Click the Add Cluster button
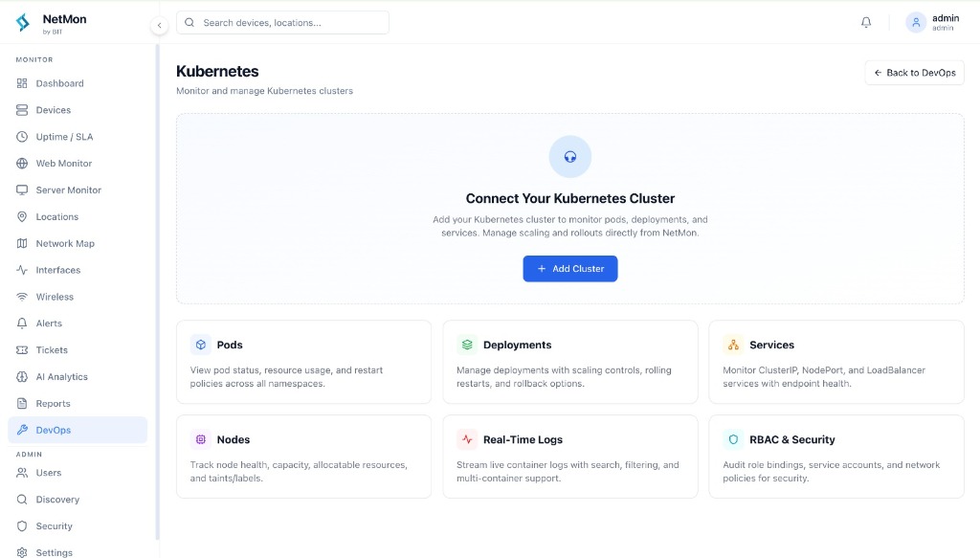Screen dimensions: 980x558 pos(570,269)
